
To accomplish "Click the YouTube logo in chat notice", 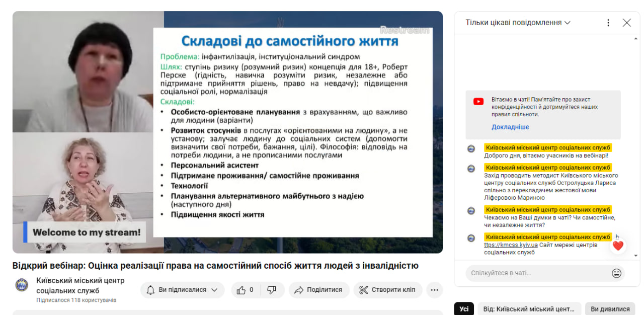I will click(x=478, y=102).
